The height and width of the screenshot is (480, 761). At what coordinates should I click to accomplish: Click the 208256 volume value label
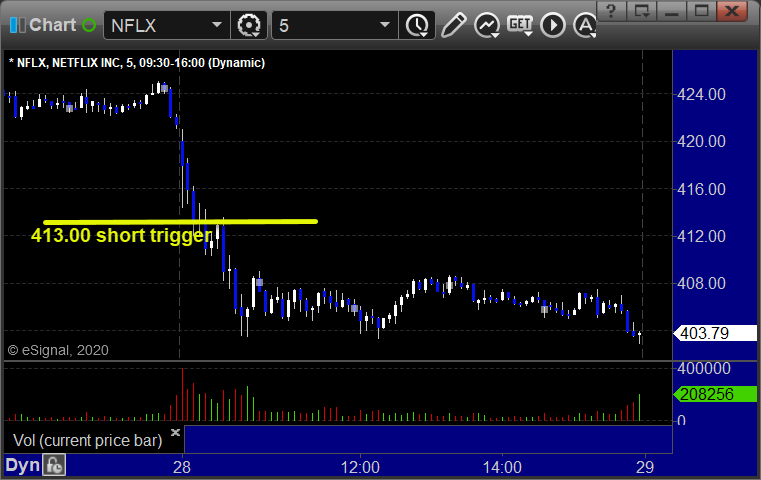tap(715, 394)
